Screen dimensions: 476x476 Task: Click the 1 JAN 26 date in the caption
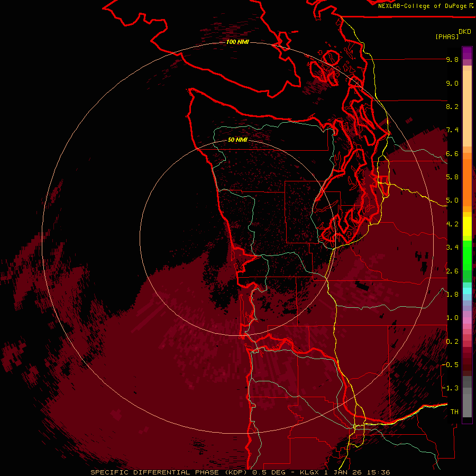(343, 472)
